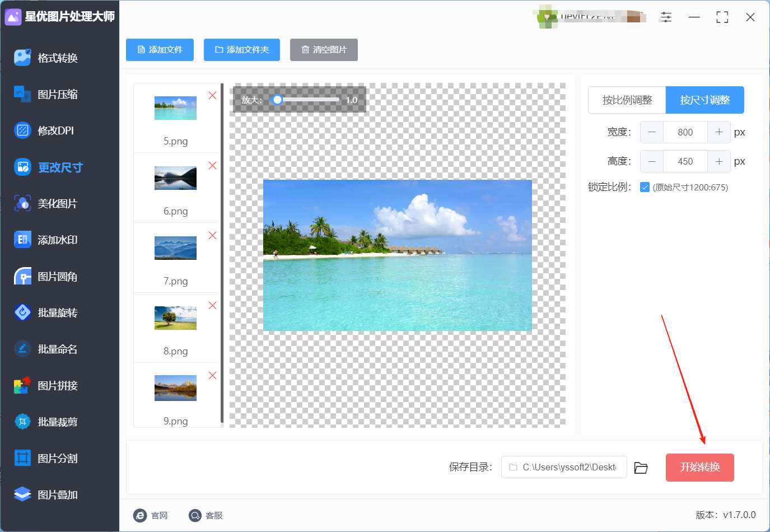Image resolution: width=770 pixels, height=532 pixels.
Task: Remove 5.png from the file list
Action: pyautogui.click(x=212, y=95)
